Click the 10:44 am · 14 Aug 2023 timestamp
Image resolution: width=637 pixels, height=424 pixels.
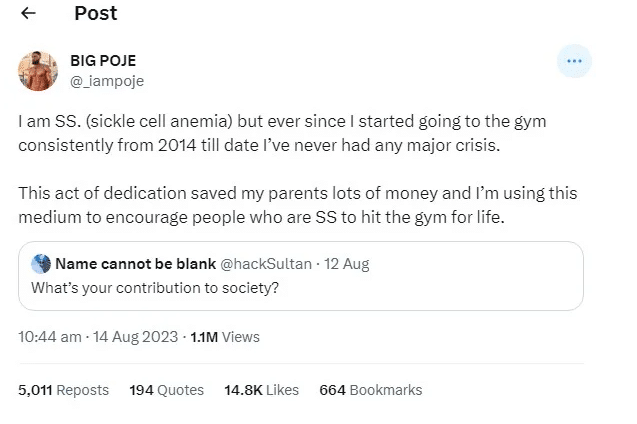[98, 337]
